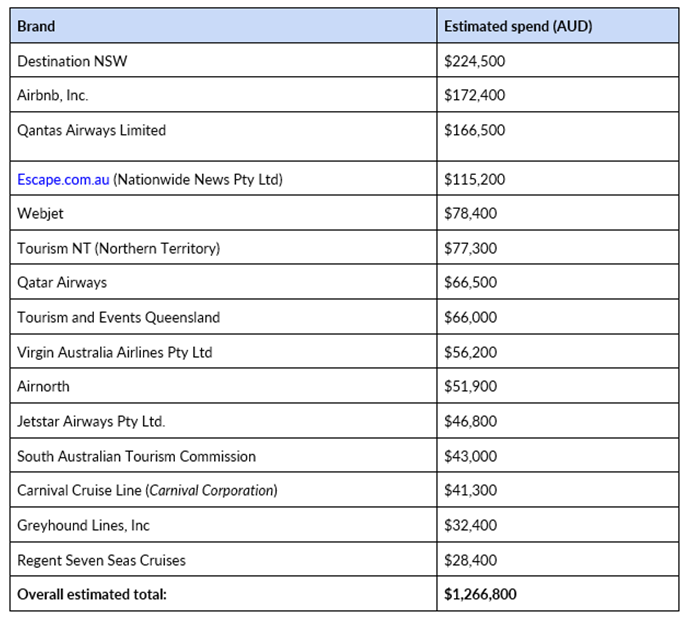Click South Australian Tourism Commission cell
This screenshot has height=617, width=694.
pos(136,456)
